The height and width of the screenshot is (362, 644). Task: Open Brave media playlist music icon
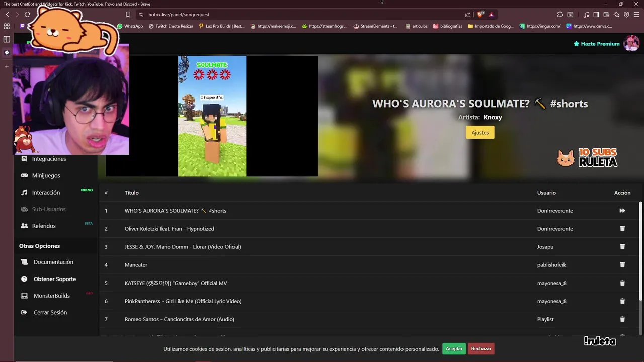(586, 15)
